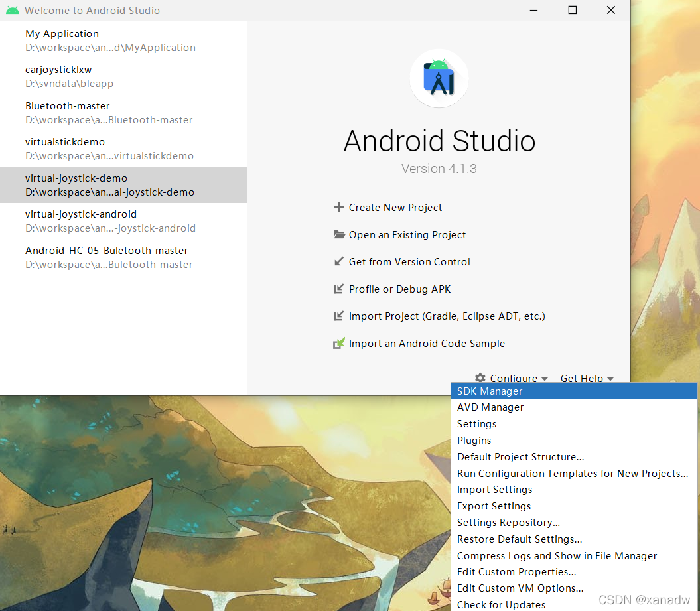Open recent project Android-HC-05-Buletooth-master
Image resolution: width=700 pixels, height=611 pixels.
tap(123, 257)
